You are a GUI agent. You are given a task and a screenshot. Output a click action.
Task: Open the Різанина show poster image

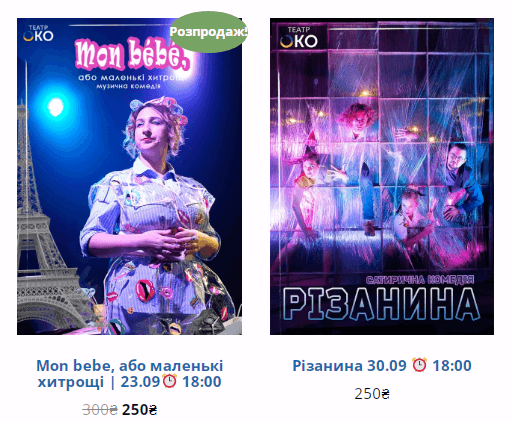coord(382,176)
